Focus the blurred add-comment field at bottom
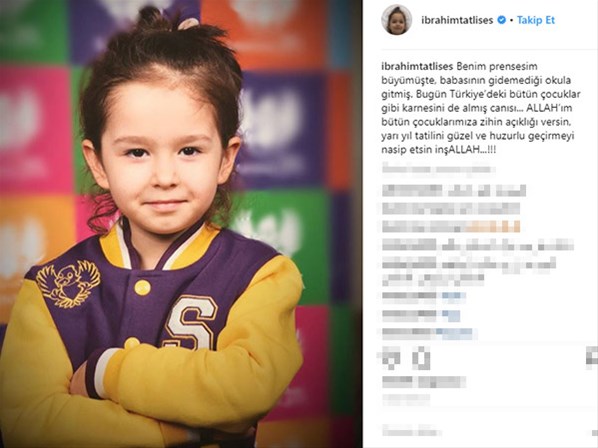 click(412, 431)
